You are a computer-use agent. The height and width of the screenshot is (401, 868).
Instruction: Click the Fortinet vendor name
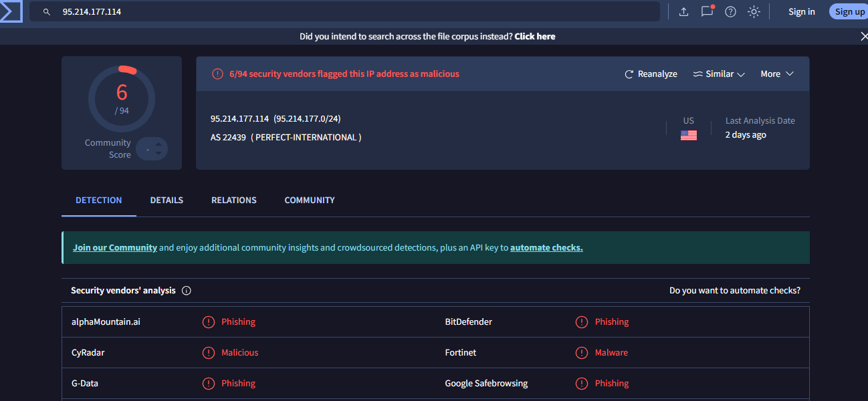[x=461, y=353]
